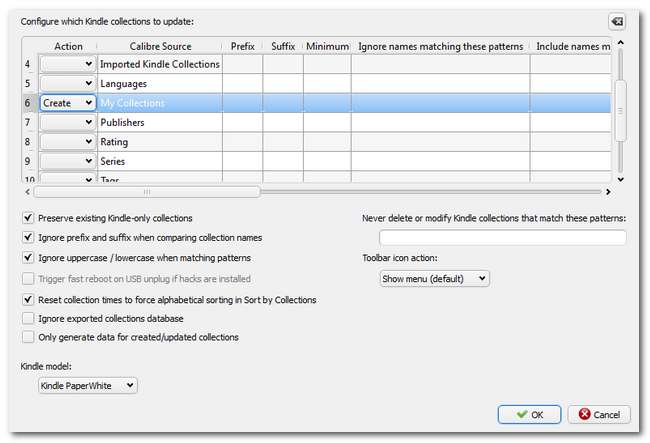The height and width of the screenshot is (443, 650).
Task: Open Action dropdown for My Collections row
Action: point(68,103)
